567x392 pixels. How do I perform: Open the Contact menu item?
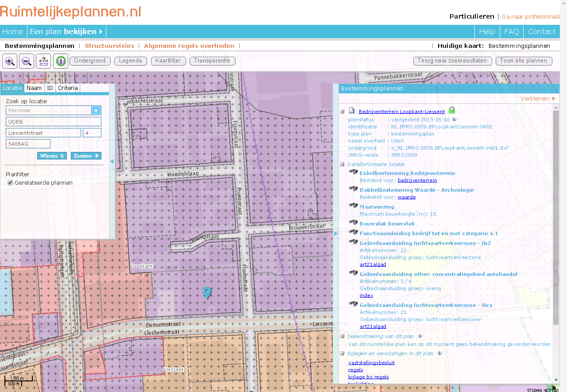pyautogui.click(x=542, y=31)
